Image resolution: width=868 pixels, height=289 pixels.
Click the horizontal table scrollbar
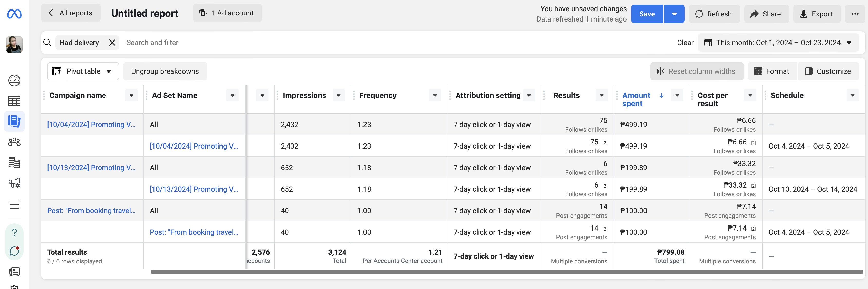point(505,272)
